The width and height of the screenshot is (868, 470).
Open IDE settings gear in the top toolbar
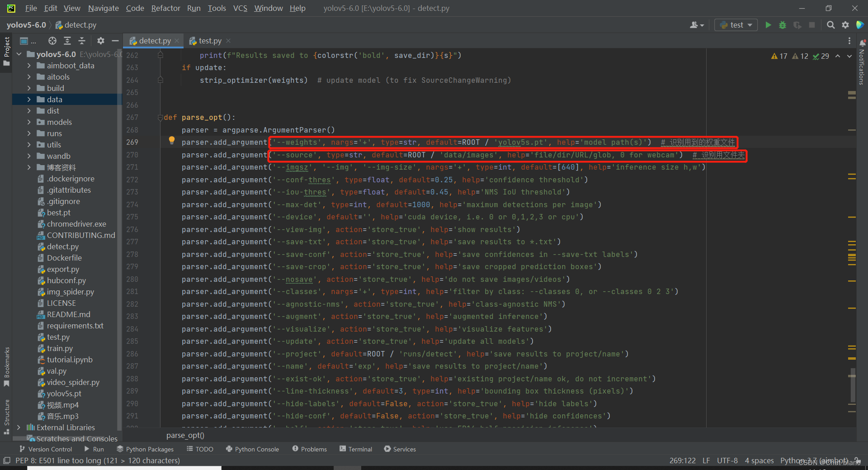click(845, 25)
